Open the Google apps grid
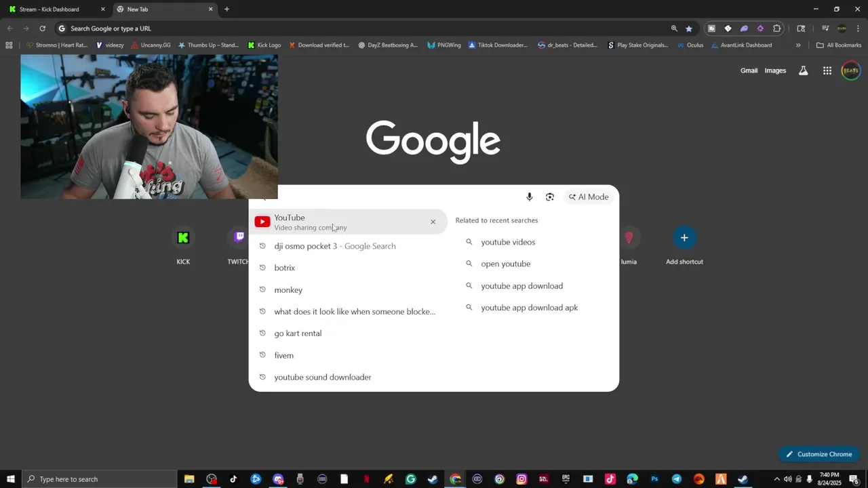This screenshot has height=488, width=868. [827, 70]
